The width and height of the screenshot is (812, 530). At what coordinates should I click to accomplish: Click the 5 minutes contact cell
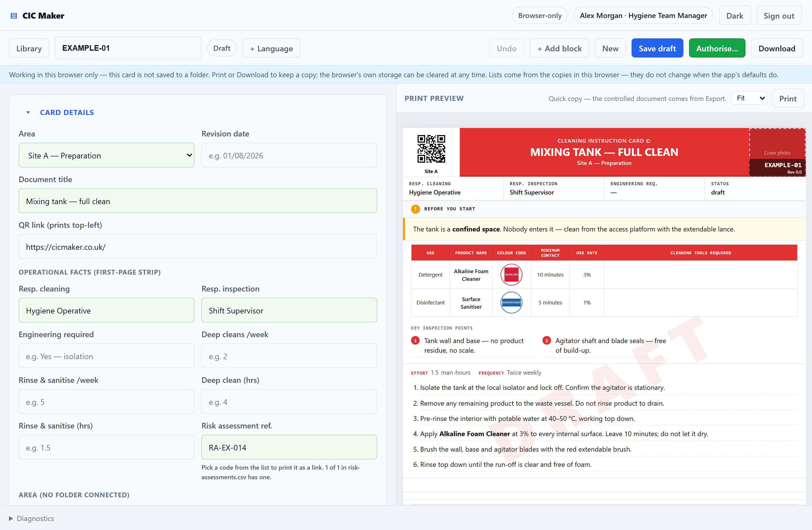coord(550,303)
